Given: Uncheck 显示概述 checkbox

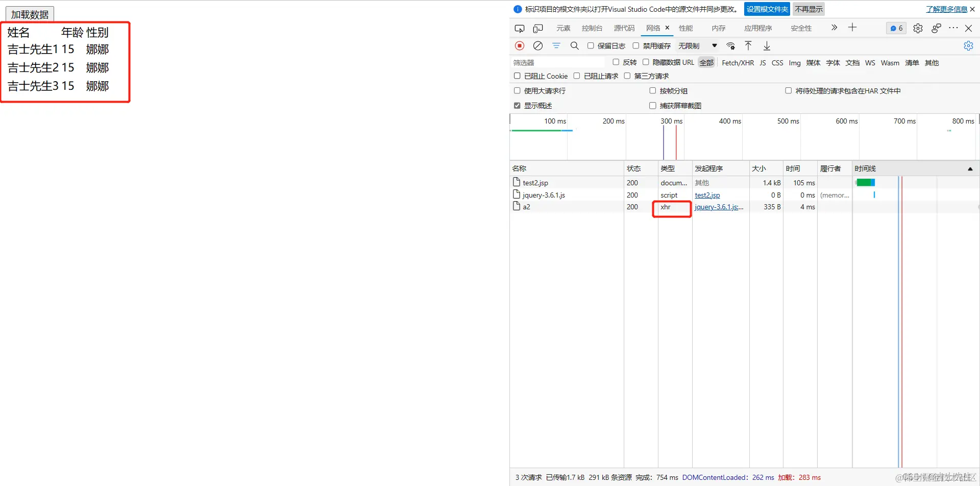Looking at the screenshot, I should [x=517, y=106].
